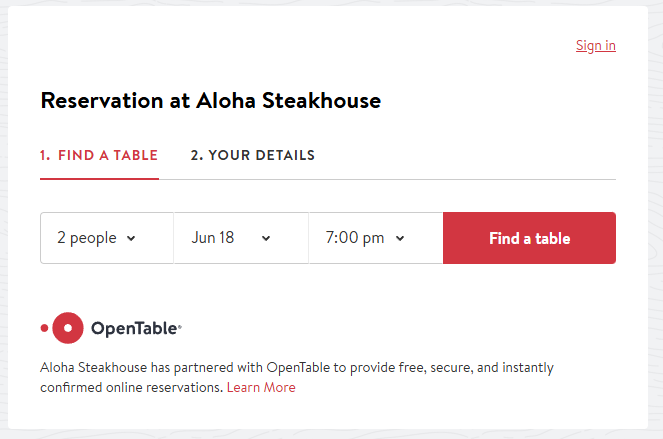Click the small red dot beside OpenTable logo
Viewport: 663px width, 439px height.
44,328
